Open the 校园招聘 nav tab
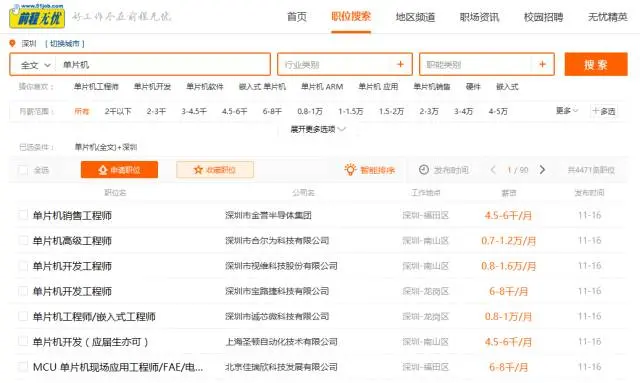640x383 pixels. (543, 17)
